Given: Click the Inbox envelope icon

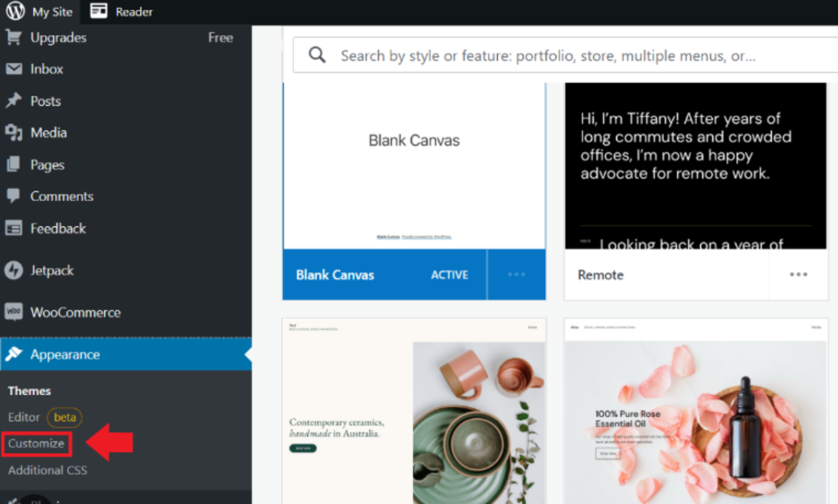Looking at the screenshot, I should pos(14,69).
